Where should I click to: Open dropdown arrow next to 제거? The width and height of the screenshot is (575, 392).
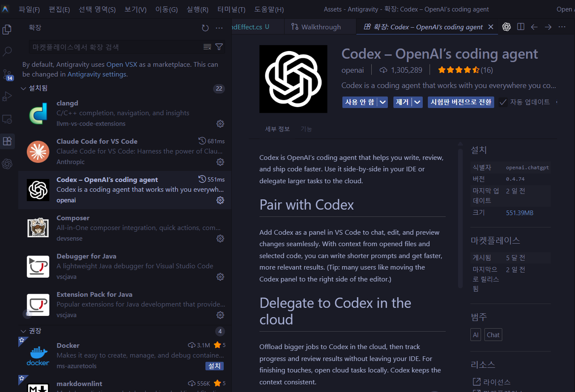tap(418, 102)
